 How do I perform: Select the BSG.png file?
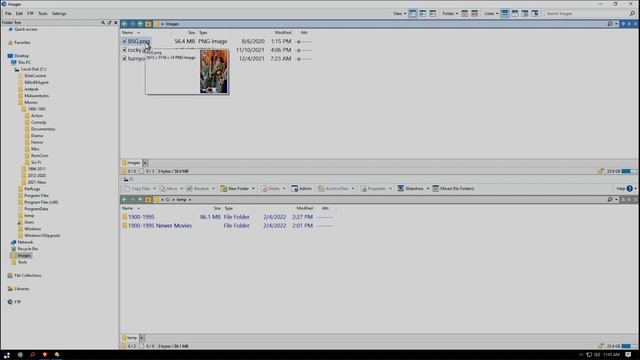[139, 41]
